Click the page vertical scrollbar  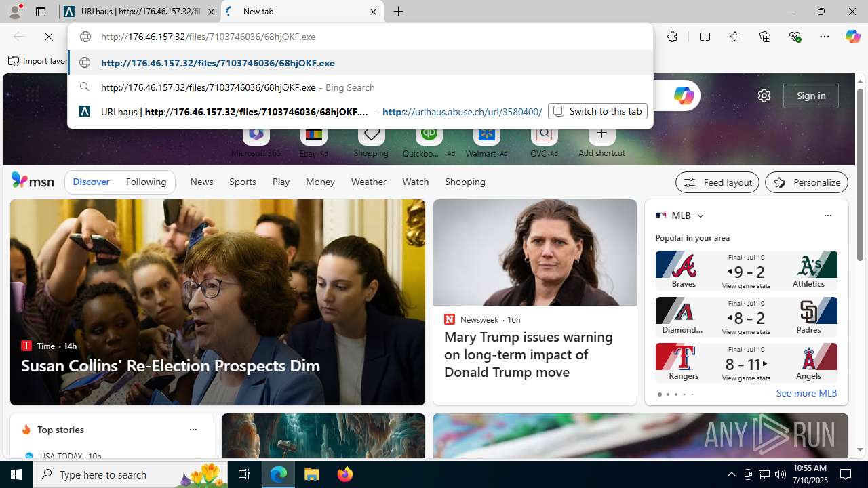(x=861, y=174)
